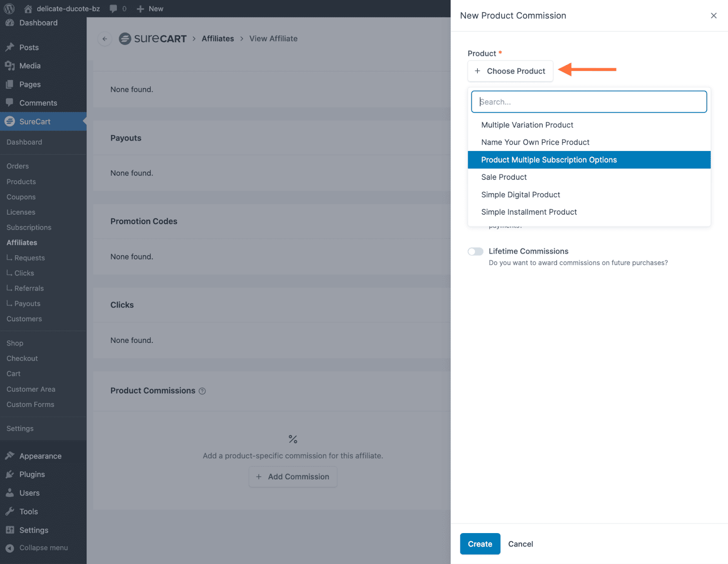Open the Choose Product dropdown button

coord(510,71)
